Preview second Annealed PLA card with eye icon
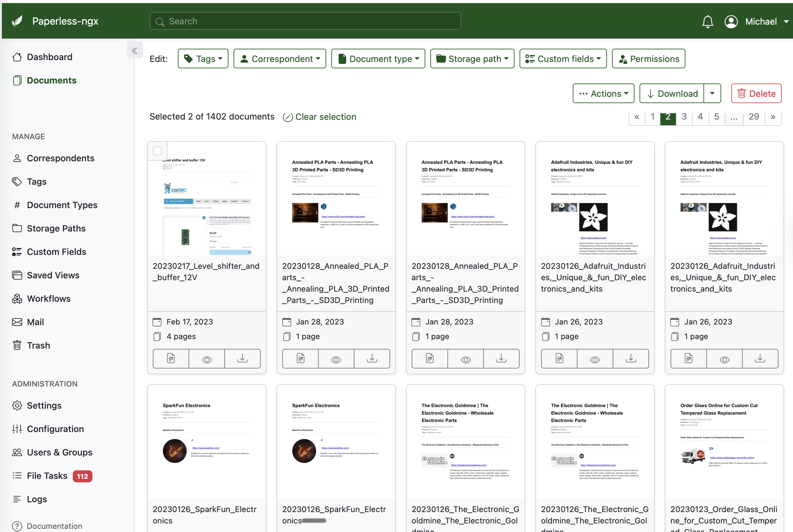The image size is (793, 532). pos(465,359)
